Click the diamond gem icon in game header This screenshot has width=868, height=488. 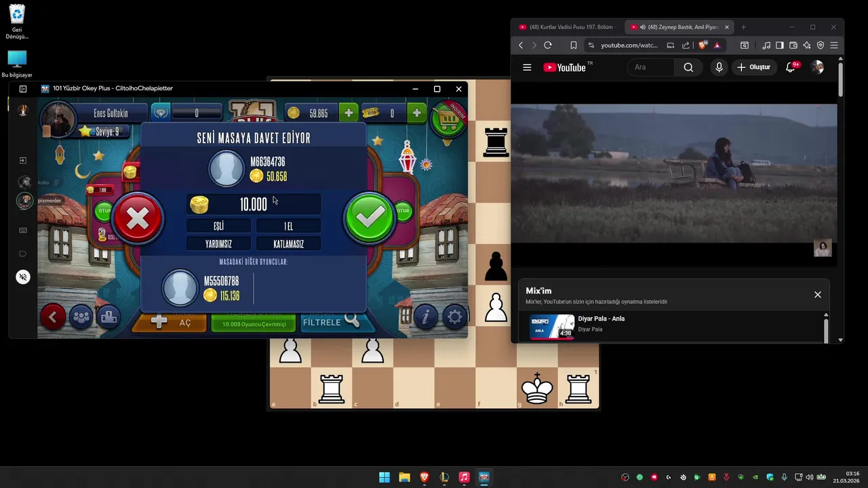point(161,113)
